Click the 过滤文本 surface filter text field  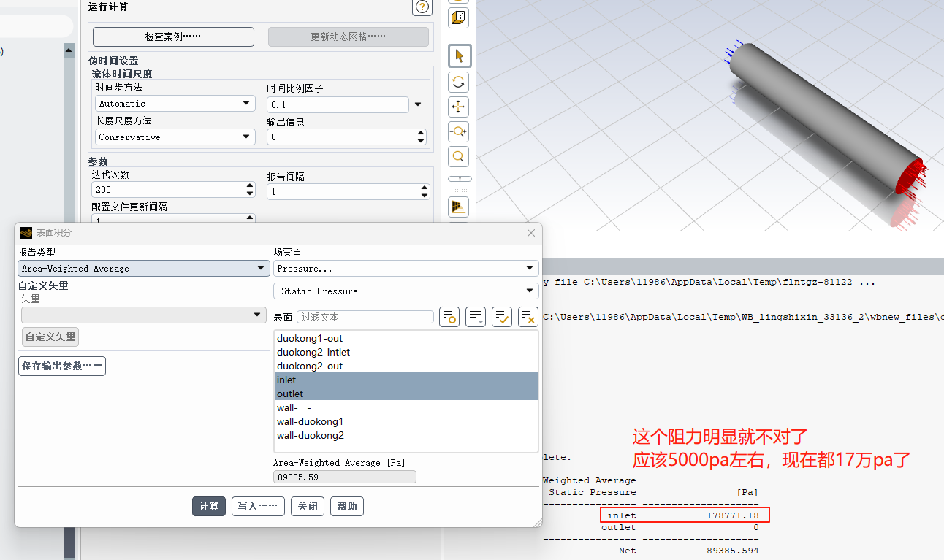coord(365,317)
